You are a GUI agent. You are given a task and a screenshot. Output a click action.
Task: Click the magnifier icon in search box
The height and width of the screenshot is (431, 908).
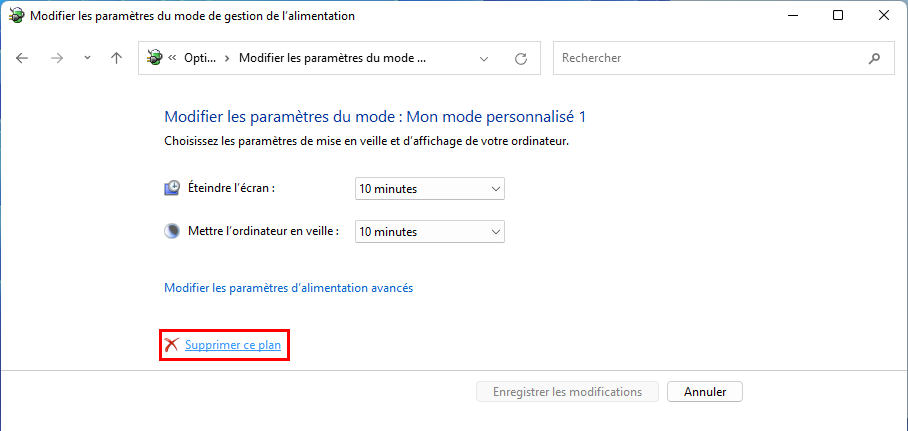[x=874, y=58]
